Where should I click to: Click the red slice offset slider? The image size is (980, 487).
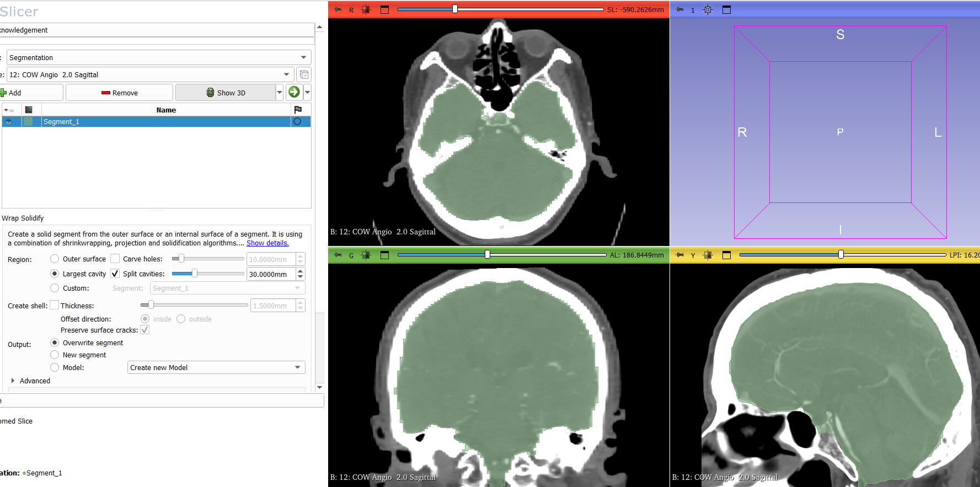coord(500,9)
